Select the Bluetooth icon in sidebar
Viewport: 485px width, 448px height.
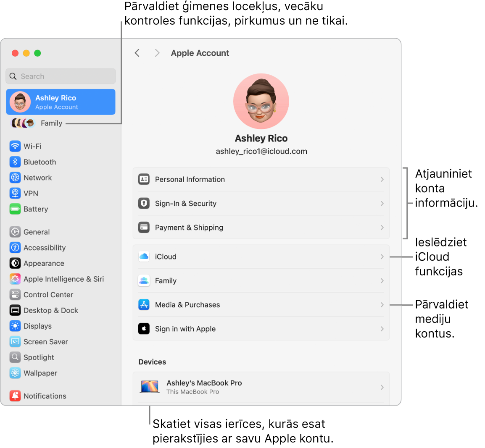[15, 162]
